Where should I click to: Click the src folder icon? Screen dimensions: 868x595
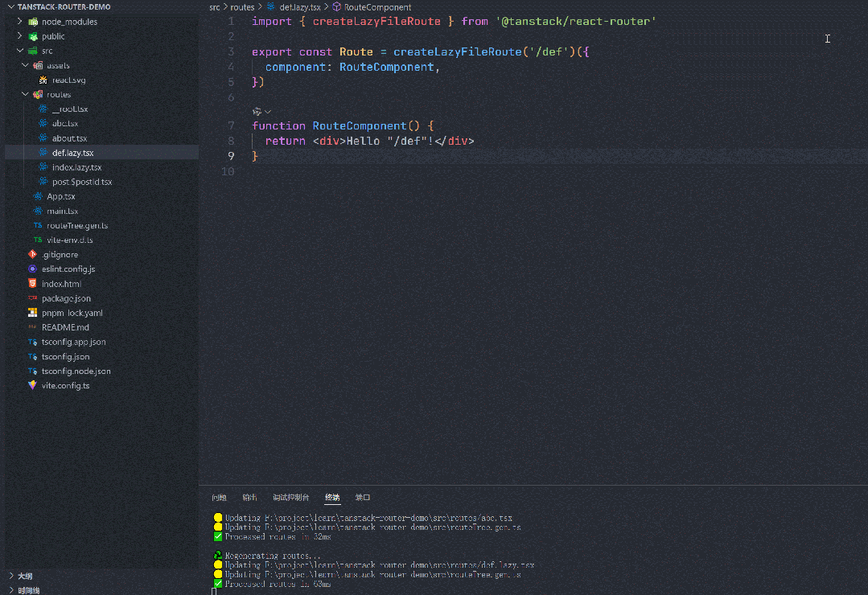tap(33, 51)
